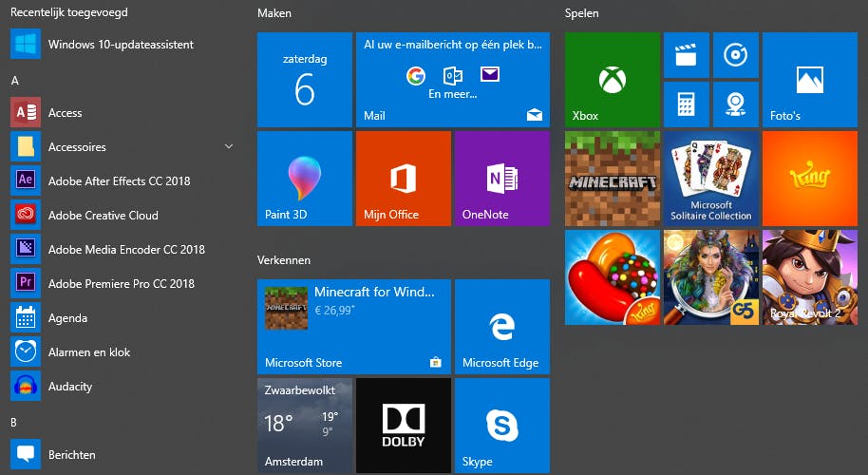Open the Camera webcam small tile
The image size is (868, 475).
click(x=736, y=104)
